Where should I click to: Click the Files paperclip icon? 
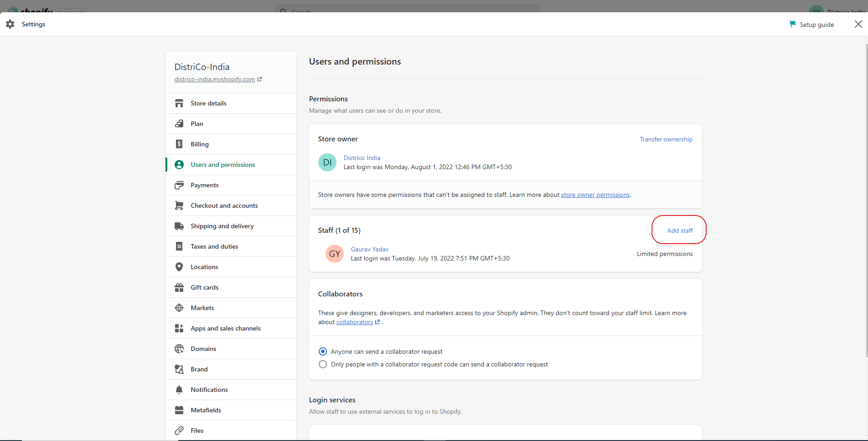[x=179, y=431]
